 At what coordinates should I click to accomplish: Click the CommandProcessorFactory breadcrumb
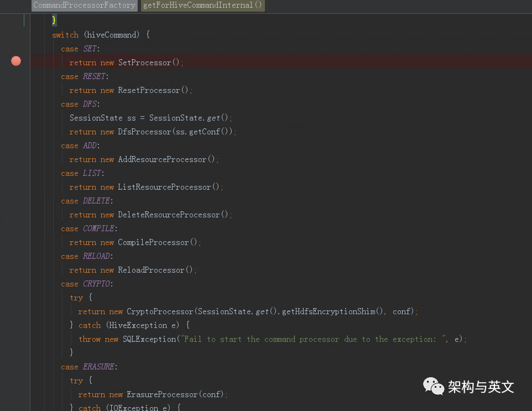click(x=85, y=6)
